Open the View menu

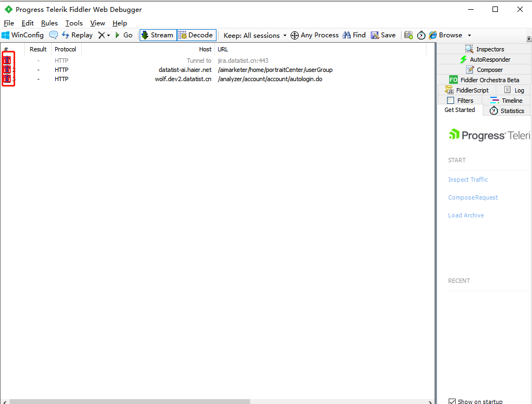(97, 23)
